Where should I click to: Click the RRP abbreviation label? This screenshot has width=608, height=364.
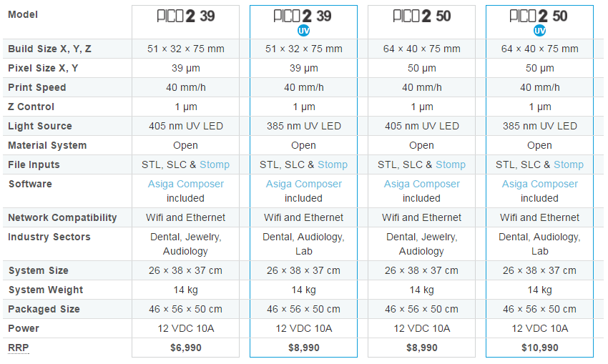pos(18,348)
